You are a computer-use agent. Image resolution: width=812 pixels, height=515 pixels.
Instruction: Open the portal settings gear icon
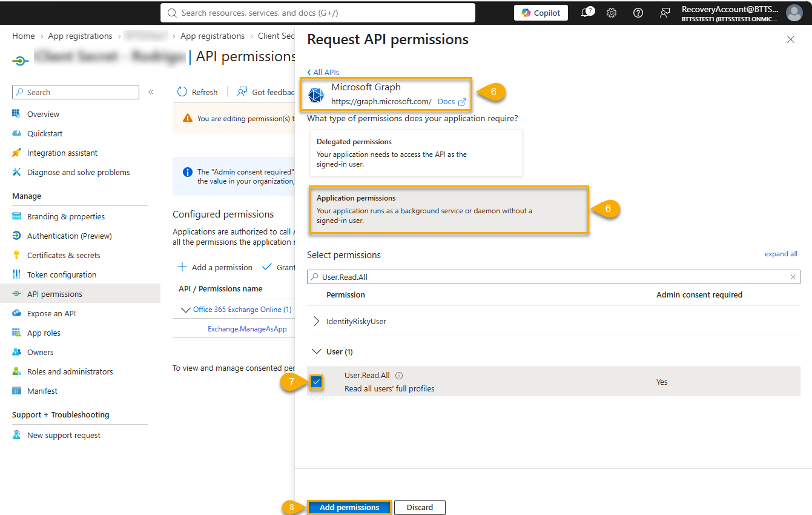(x=612, y=13)
